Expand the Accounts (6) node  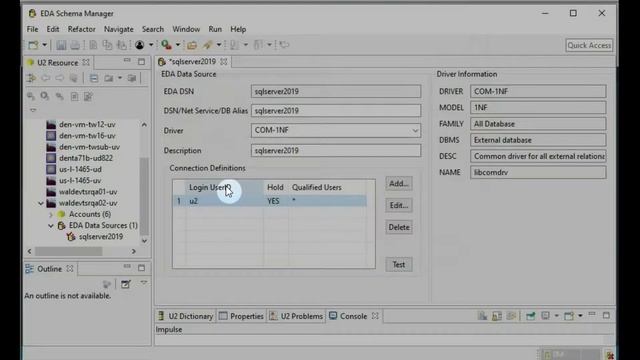(x=51, y=214)
